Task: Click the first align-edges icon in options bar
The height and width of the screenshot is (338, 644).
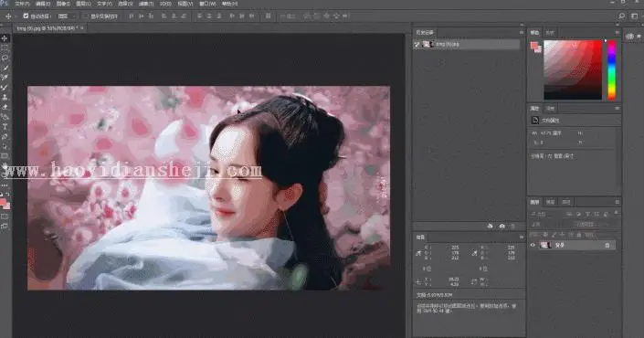Action: [132, 16]
